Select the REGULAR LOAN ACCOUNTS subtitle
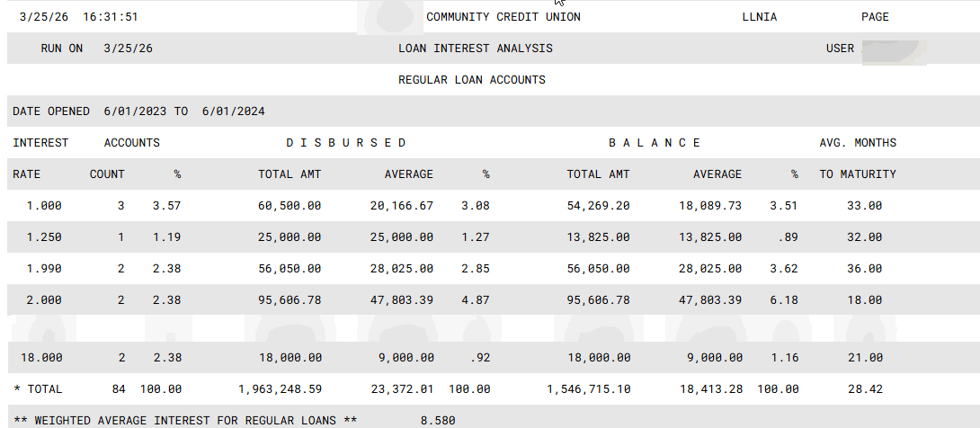The width and height of the screenshot is (980, 428). coord(471,80)
